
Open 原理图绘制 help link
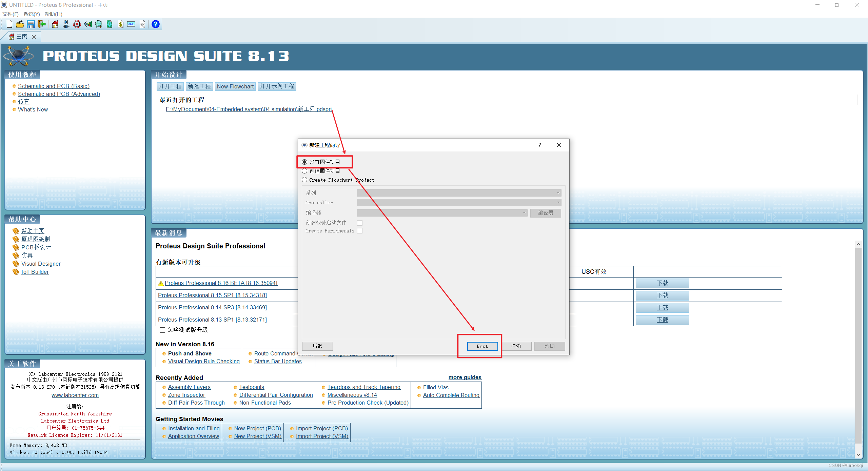(x=36, y=239)
